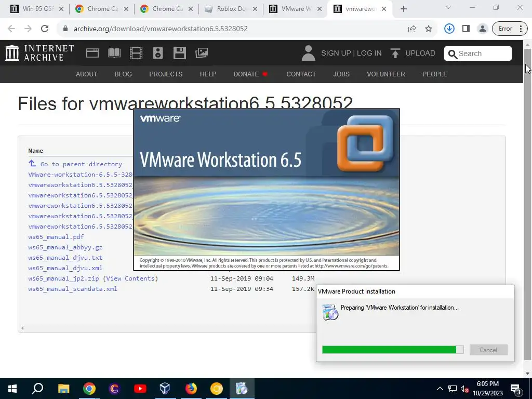Open PROJECTS in Archive nav menu
The width and height of the screenshot is (532, 399).
[x=166, y=74]
